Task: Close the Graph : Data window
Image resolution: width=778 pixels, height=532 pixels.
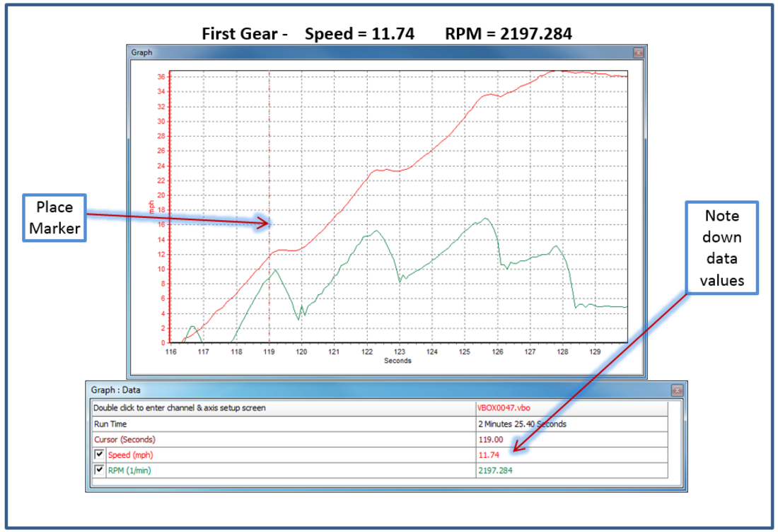Action: pyautogui.click(x=677, y=390)
